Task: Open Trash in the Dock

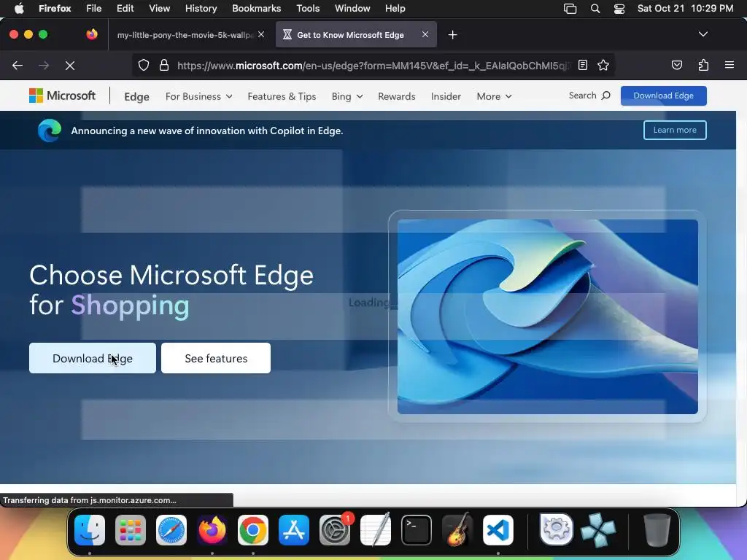Action: click(x=657, y=529)
